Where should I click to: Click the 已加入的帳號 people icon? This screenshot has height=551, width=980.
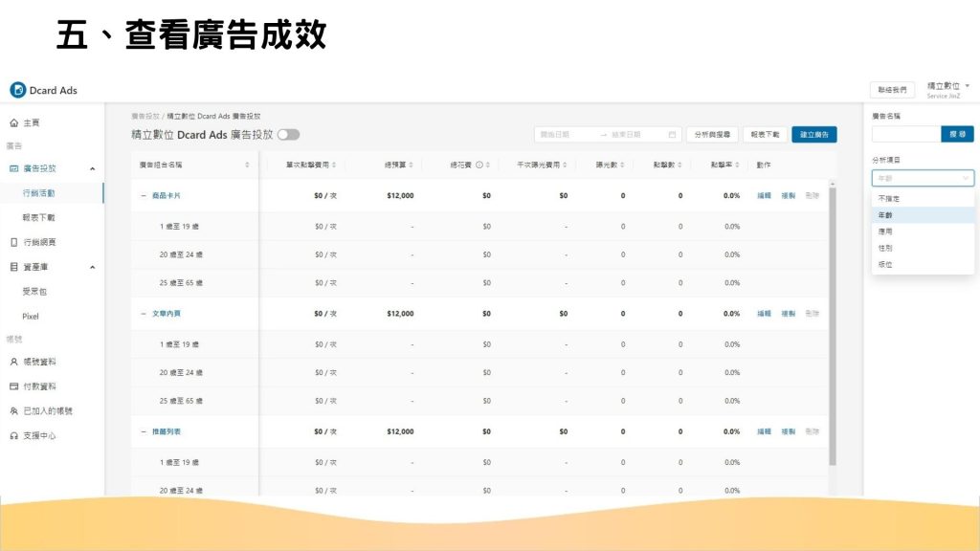(13, 411)
